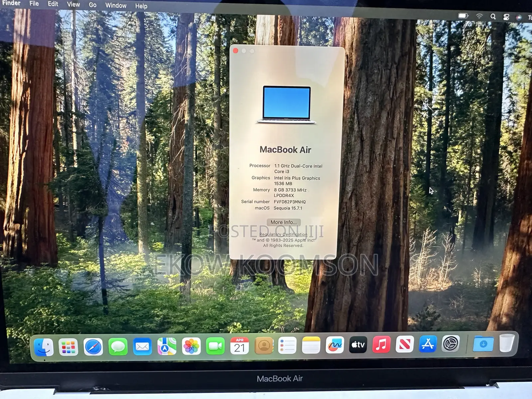
Task: Launch Maps from the Dock
Action: (x=167, y=346)
